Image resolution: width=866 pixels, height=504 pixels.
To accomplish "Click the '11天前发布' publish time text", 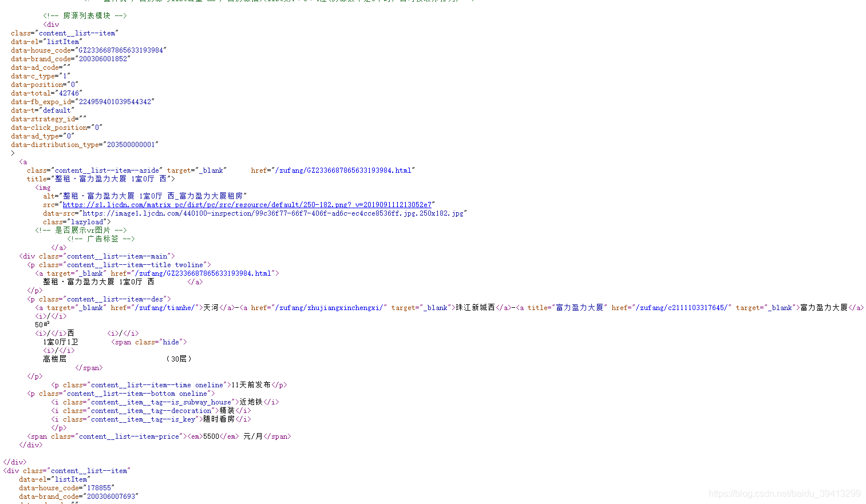I will pos(251,385).
